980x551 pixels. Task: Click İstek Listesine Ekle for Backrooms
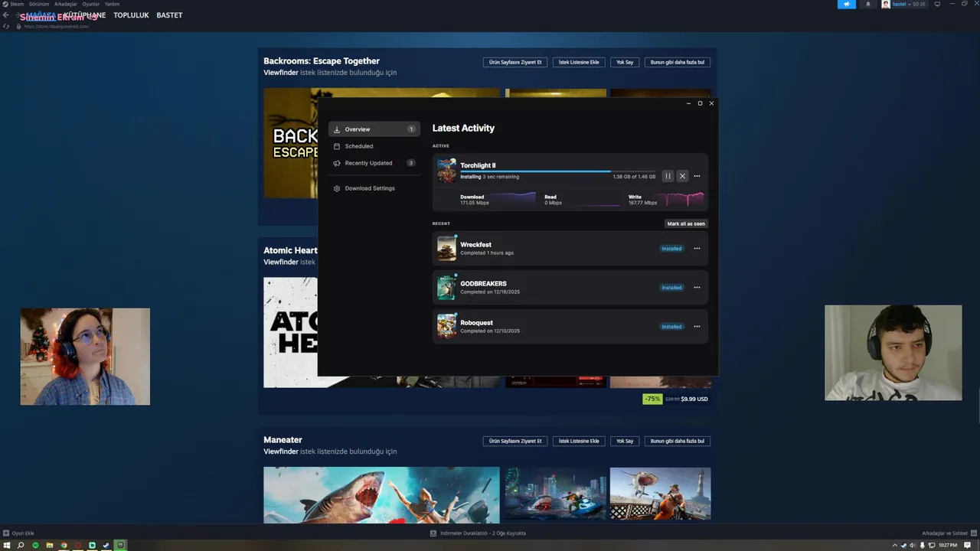pos(579,62)
